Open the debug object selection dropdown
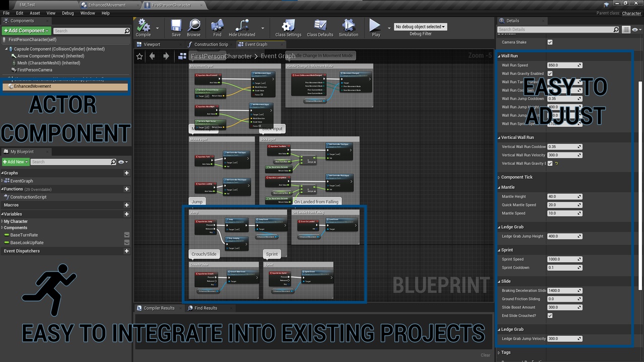Image resolution: width=644 pixels, height=362 pixels. coord(420,27)
